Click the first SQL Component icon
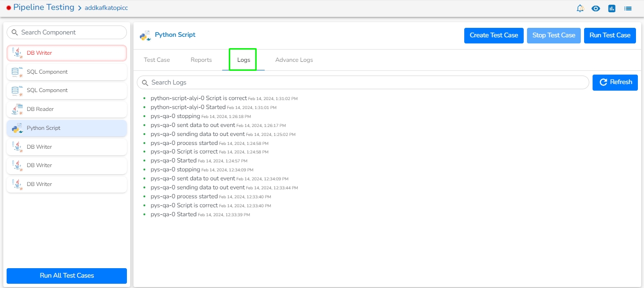The width and height of the screenshot is (644, 288). click(17, 72)
